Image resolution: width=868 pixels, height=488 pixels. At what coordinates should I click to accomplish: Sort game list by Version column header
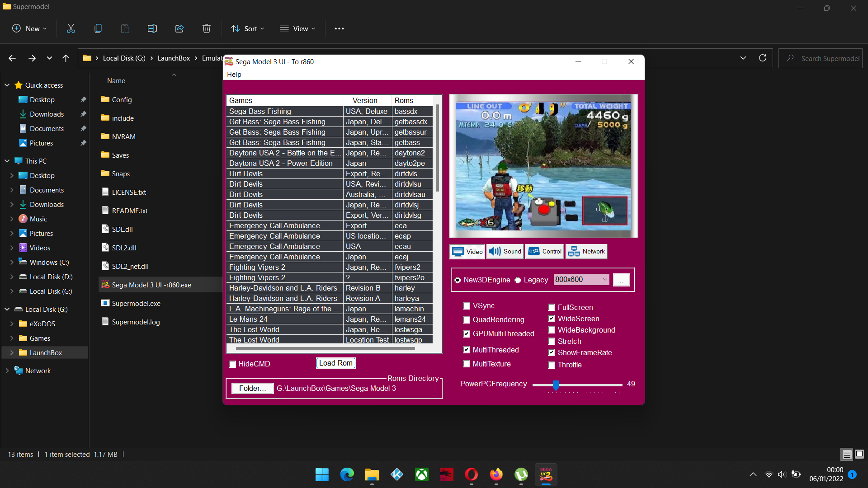(x=367, y=100)
